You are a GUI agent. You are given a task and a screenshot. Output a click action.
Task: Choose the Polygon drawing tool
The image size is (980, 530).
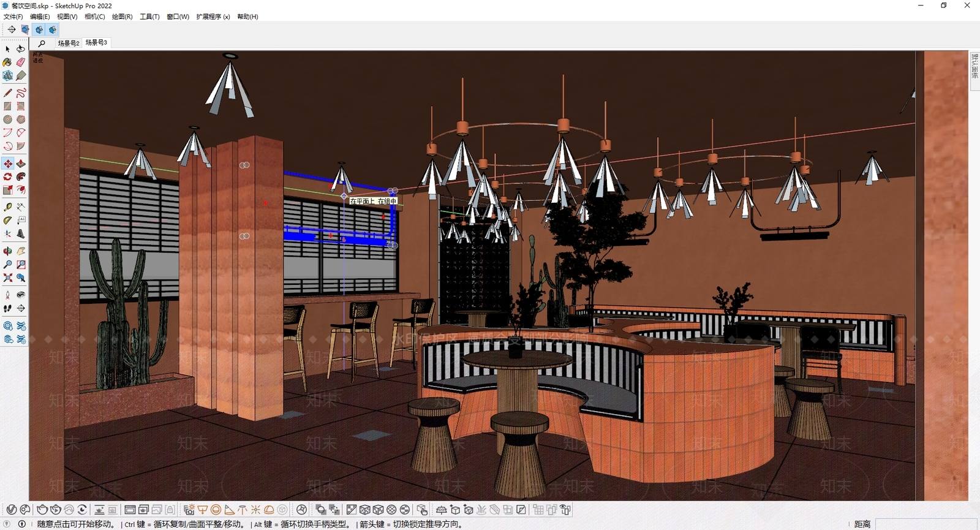tap(21, 119)
